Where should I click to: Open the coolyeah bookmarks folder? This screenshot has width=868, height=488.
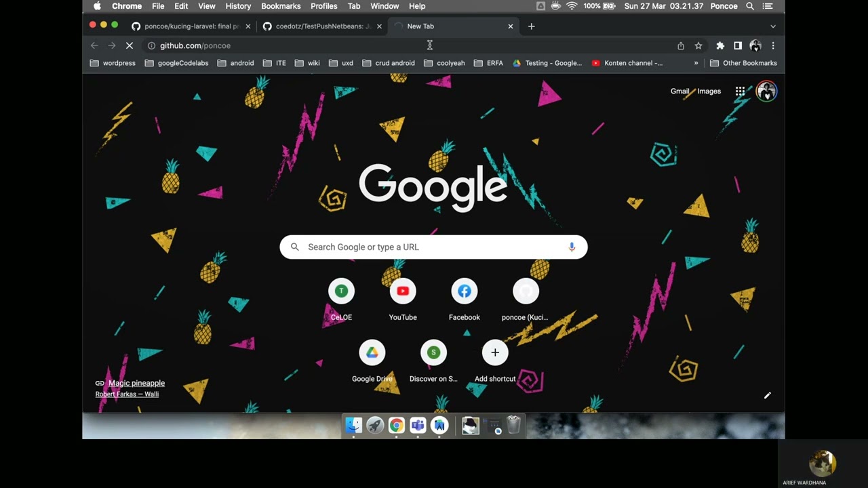click(x=444, y=63)
